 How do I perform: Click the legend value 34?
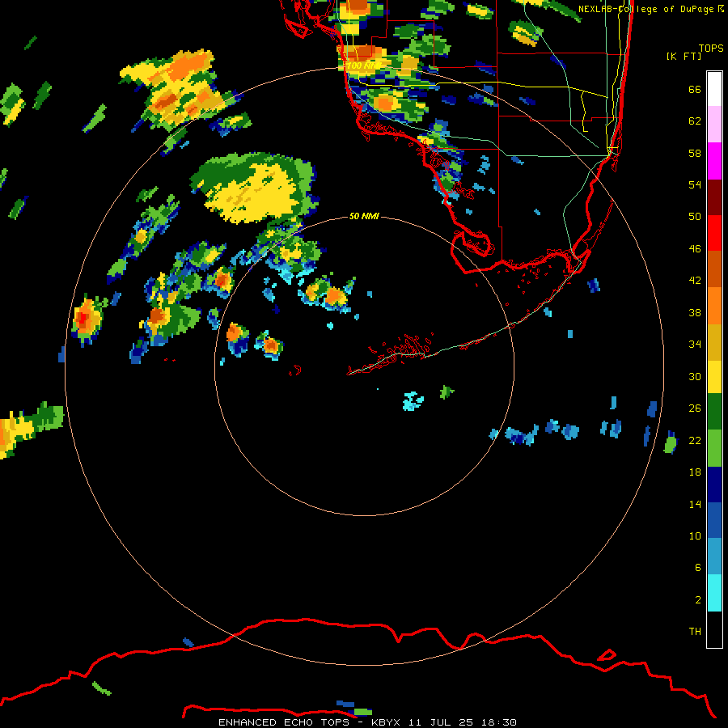click(x=695, y=345)
